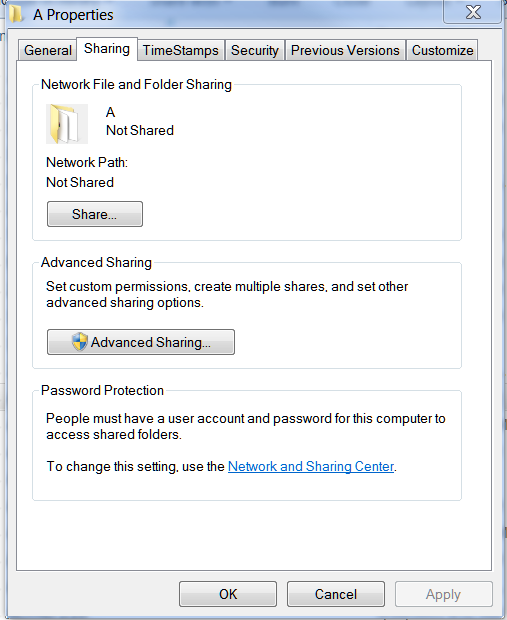Click the Apply button
The width and height of the screenshot is (507, 620).
coord(443,594)
